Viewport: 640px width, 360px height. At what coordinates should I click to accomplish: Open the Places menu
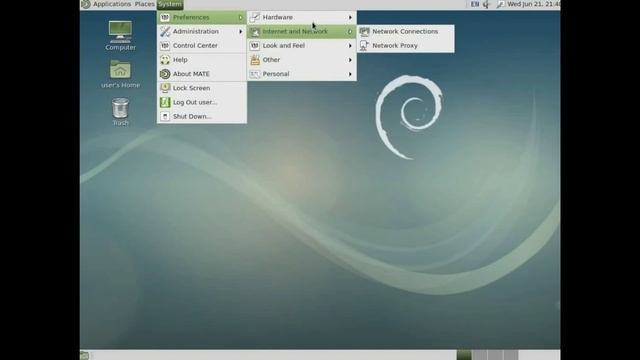[x=144, y=4]
